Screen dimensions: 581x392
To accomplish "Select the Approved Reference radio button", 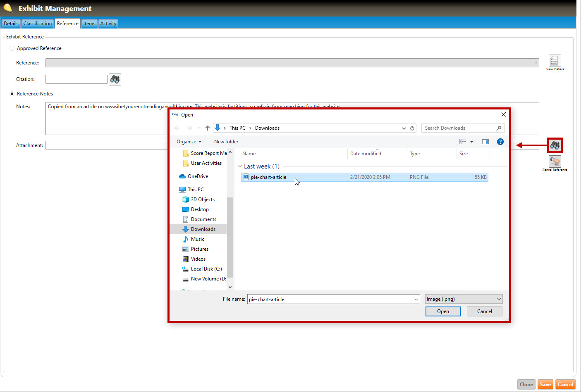I will 12,48.
